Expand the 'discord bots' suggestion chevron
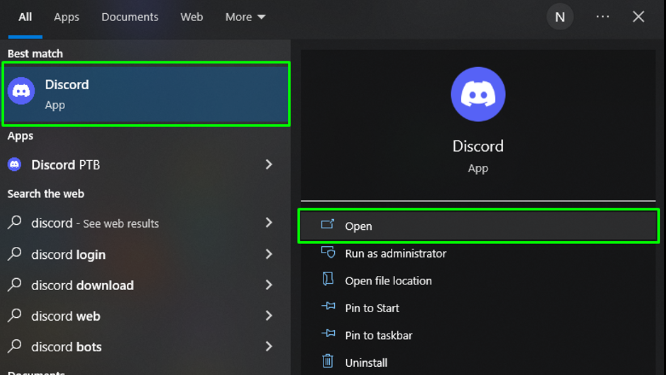Screen dimensions: 666x375 click(268, 346)
